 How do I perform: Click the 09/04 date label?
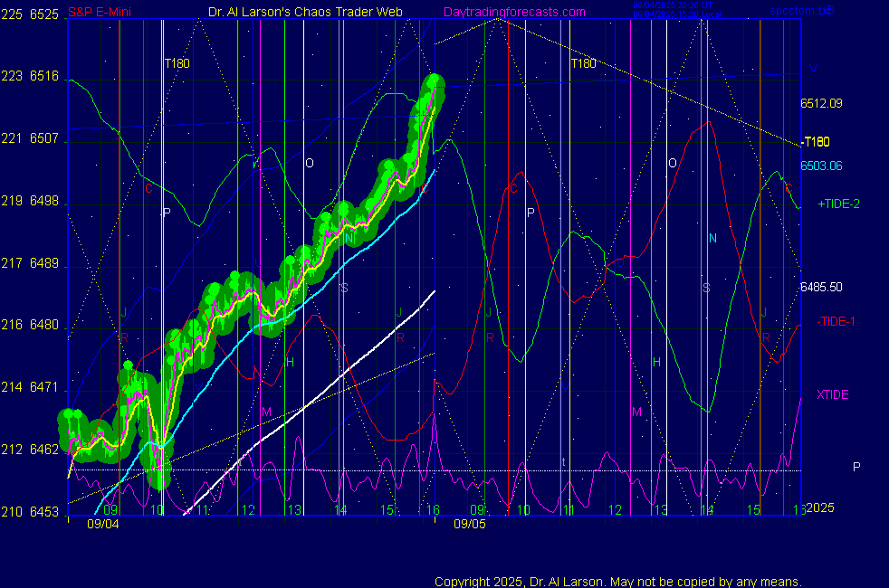[x=102, y=523]
